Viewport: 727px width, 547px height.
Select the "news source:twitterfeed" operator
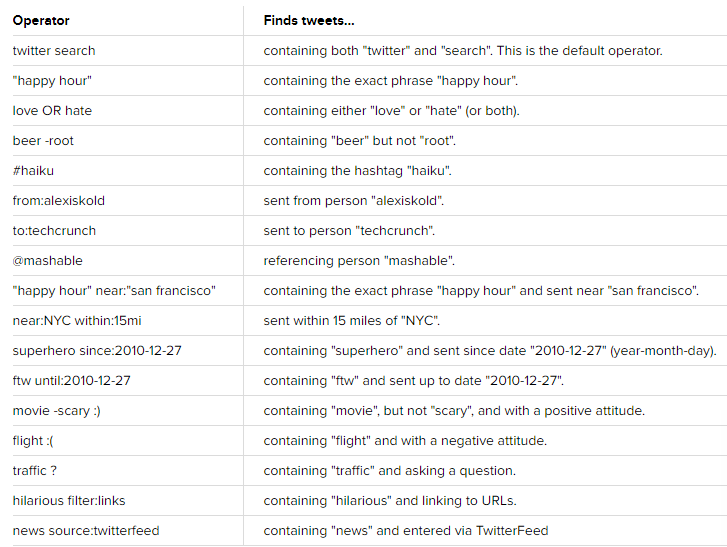click(x=86, y=530)
